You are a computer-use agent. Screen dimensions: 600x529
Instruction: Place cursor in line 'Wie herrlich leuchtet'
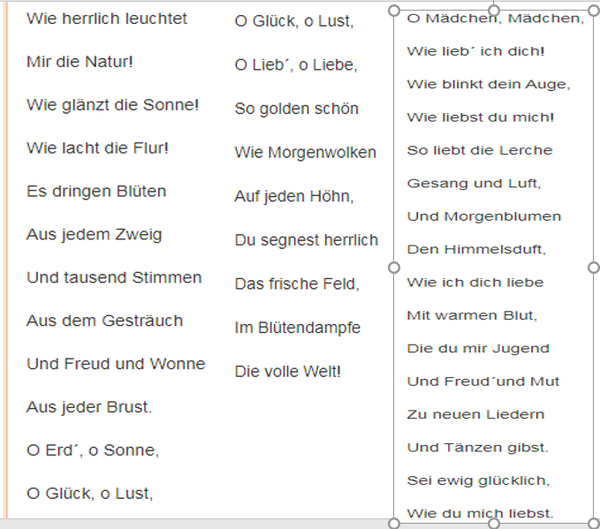(106, 19)
